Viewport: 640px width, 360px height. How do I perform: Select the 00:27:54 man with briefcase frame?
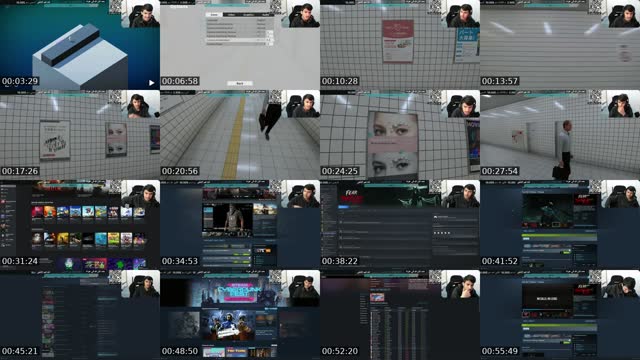point(560,135)
